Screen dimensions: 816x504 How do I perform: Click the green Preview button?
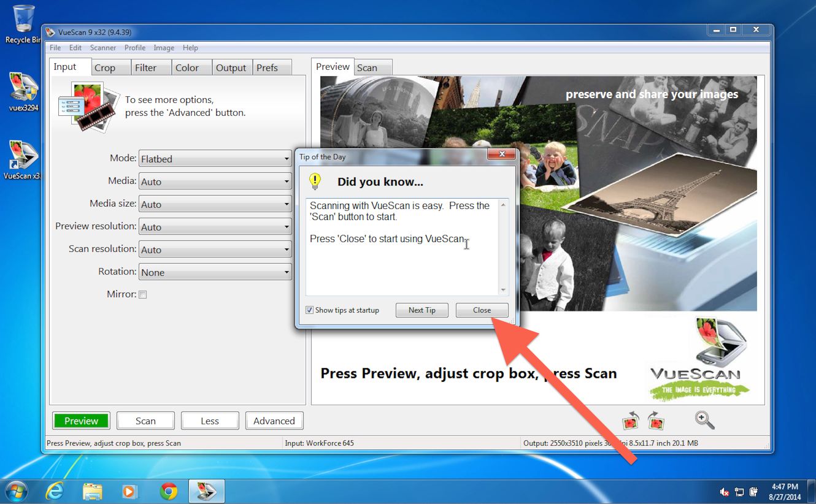[x=81, y=421]
